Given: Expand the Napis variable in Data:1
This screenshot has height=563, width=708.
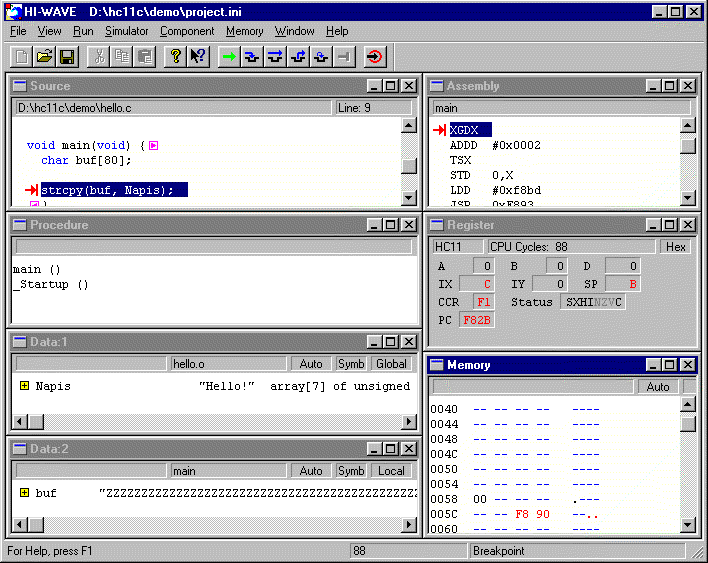Looking at the screenshot, I should [24, 386].
